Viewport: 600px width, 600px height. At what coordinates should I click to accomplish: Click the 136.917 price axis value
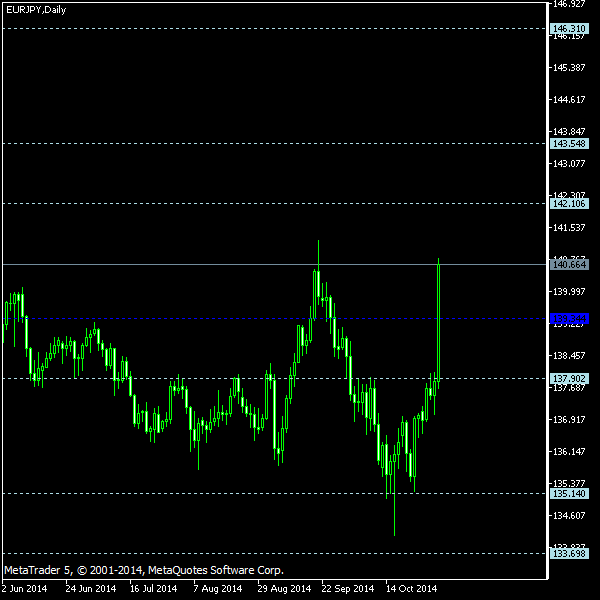569,420
